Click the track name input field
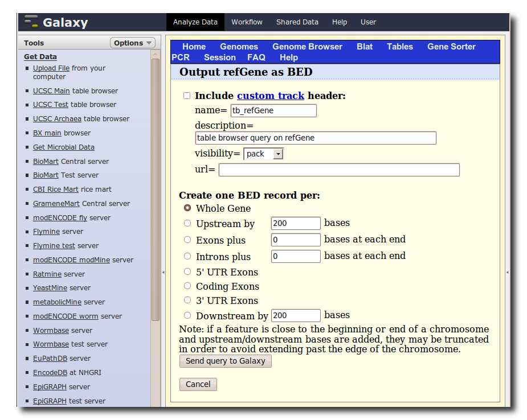Screen dimensions: 527x420 pyautogui.click(x=273, y=110)
